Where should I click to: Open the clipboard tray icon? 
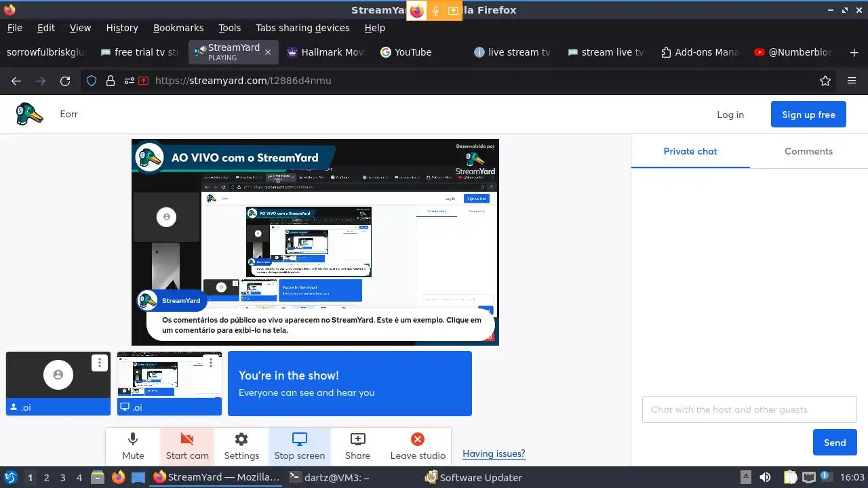pyautogui.click(x=790, y=477)
